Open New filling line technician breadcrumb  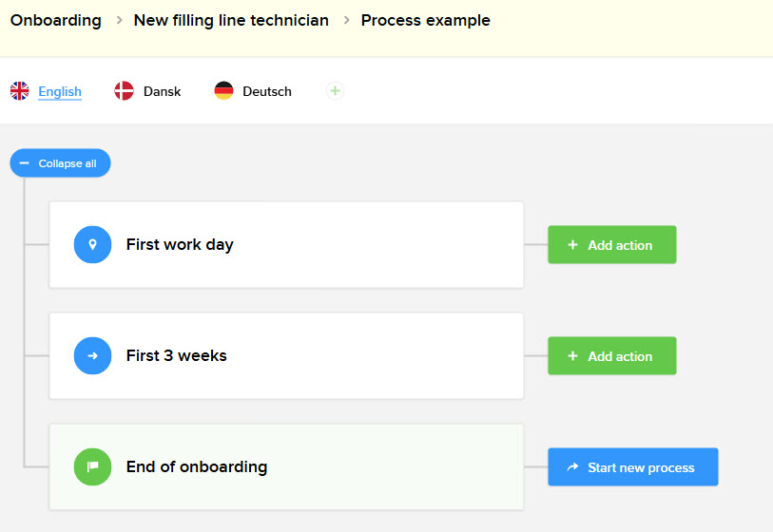coord(231,20)
